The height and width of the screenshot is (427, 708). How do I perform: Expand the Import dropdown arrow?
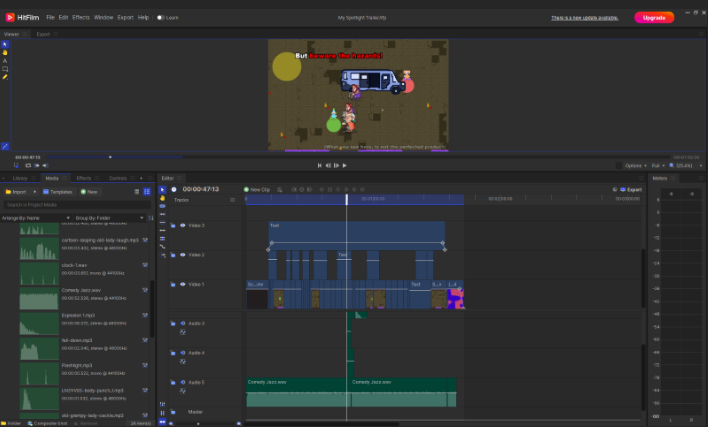pyautogui.click(x=35, y=192)
